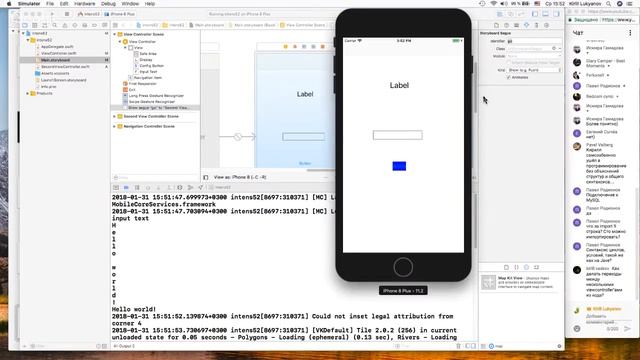Open the Help menu
This screenshot has width=640, height=360.
point(150,4)
